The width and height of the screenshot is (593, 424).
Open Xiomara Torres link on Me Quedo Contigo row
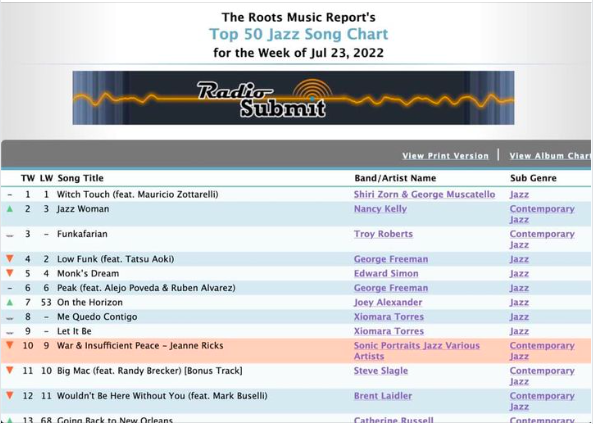388,317
